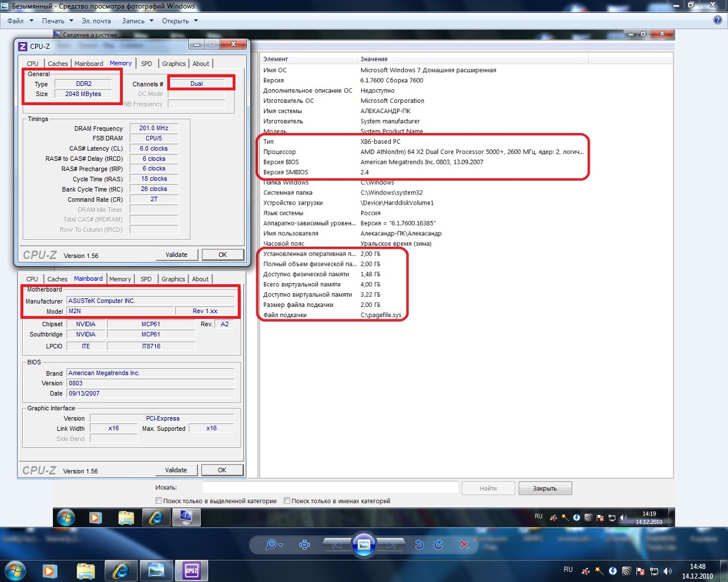Select Memory tab in Motherboard CPU-Z window
The image size is (728, 582).
(x=120, y=279)
